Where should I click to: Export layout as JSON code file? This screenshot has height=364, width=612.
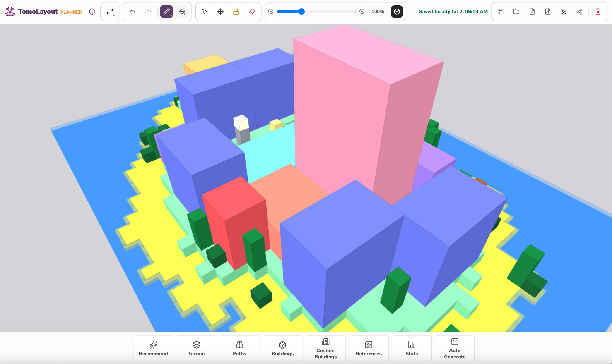pos(548,12)
